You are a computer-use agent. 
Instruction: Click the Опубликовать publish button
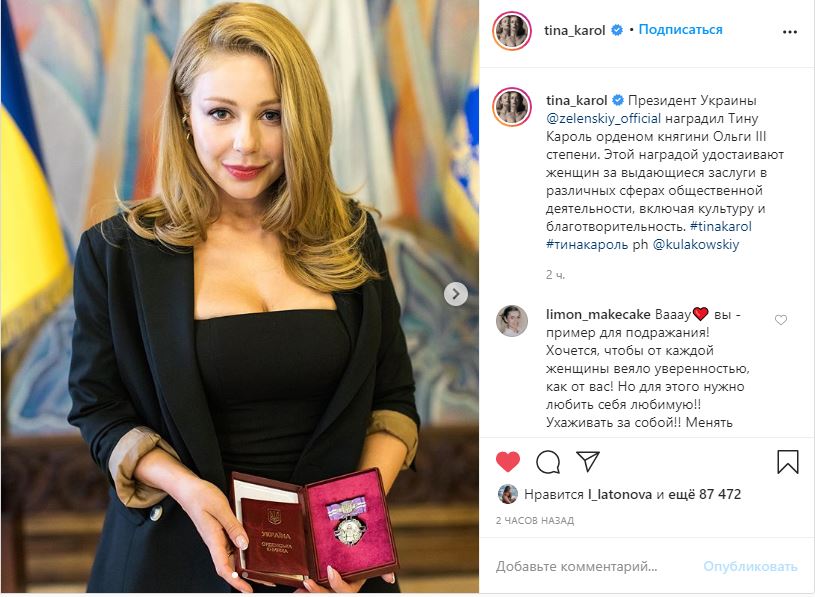click(x=750, y=566)
